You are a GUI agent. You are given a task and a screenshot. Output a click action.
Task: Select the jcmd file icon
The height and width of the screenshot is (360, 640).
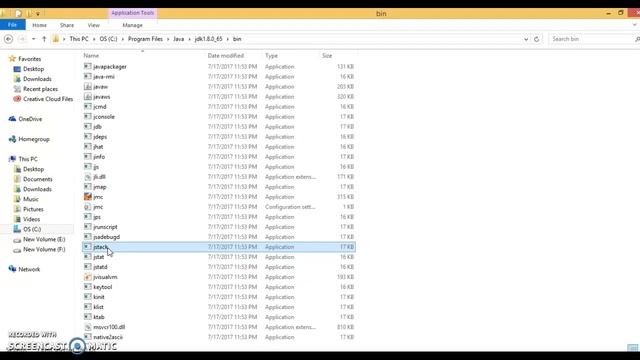pos(87,107)
